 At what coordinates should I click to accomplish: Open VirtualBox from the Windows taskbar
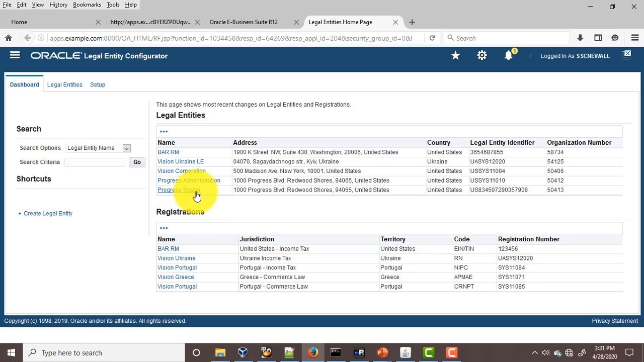tap(243, 352)
